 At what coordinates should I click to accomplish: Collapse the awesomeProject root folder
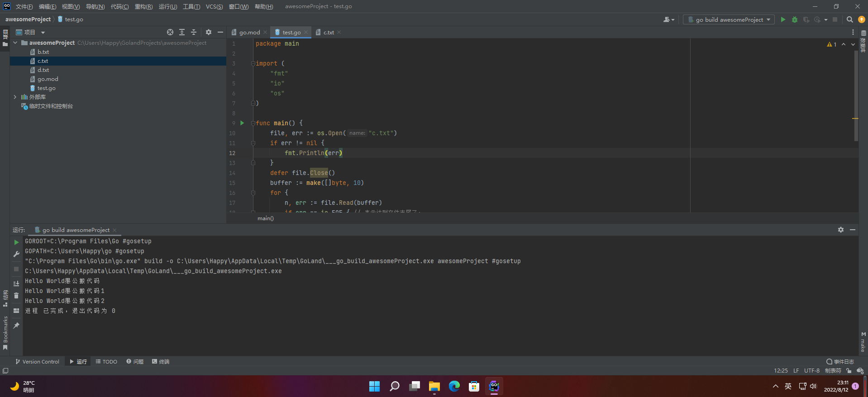[x=15, y=43]
